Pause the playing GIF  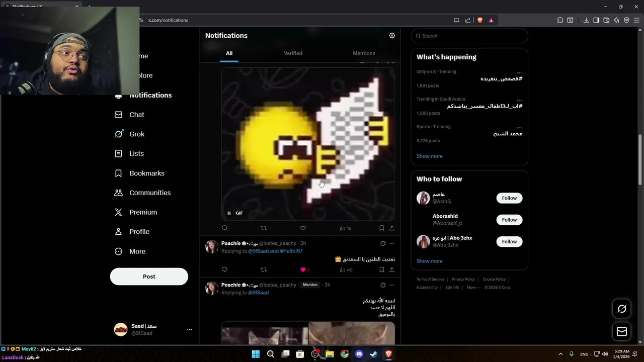coord(229,213)
